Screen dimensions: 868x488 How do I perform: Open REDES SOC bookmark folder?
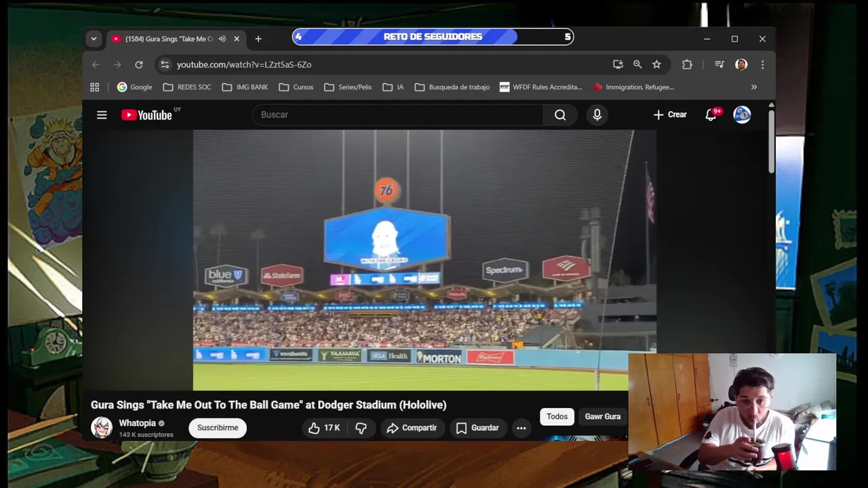tap(187, 87)
